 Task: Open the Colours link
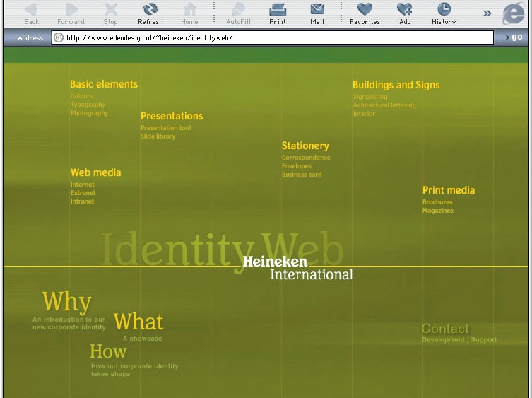point(81,96)
